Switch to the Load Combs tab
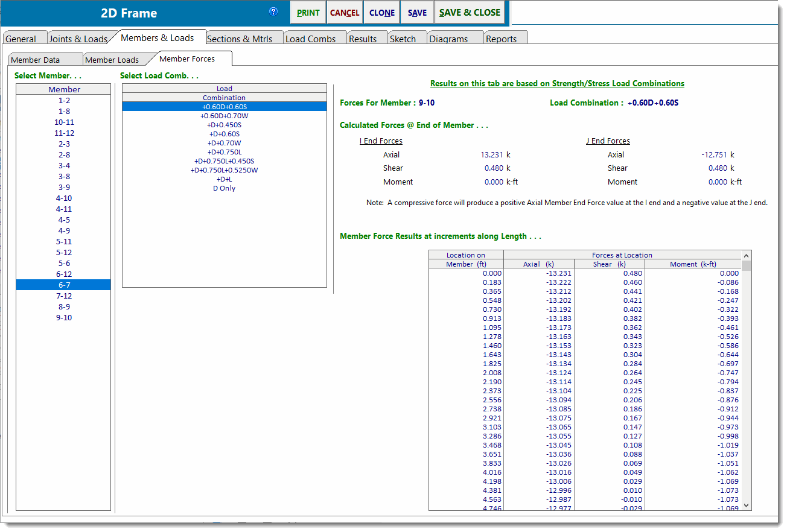Viewport: 787px width, 532px height. [310, 39]
